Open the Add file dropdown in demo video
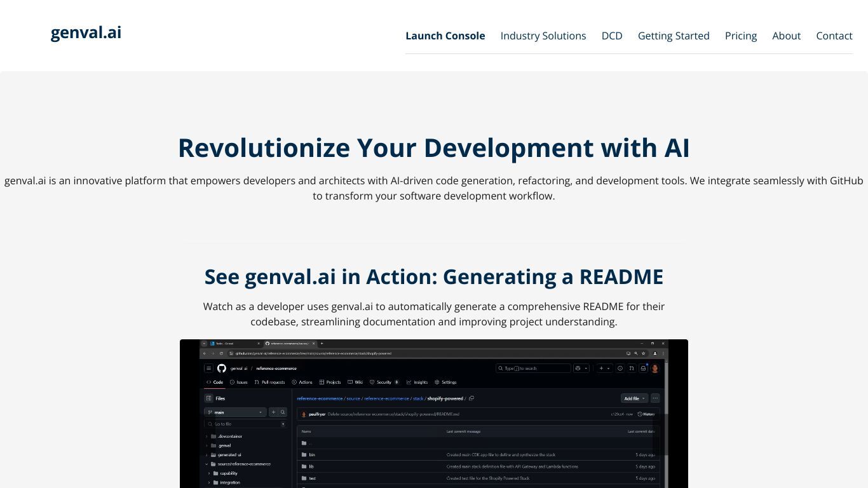The image size is (868, 488). pyautogui.click(x=634, y=398)
